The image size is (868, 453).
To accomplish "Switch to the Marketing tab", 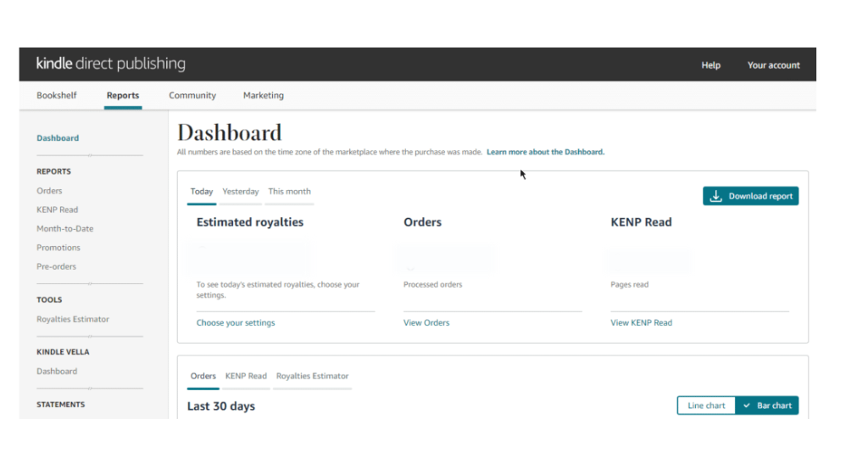I will (x=263, y=95).
